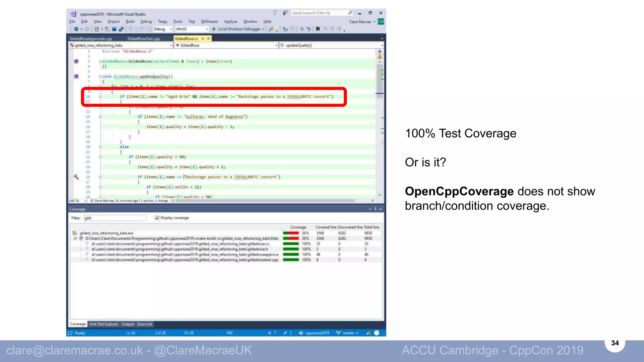Image resolution: width=644 pixels, height=362 pixels.
Task: Open the Build menu
Action: (130, 21)
